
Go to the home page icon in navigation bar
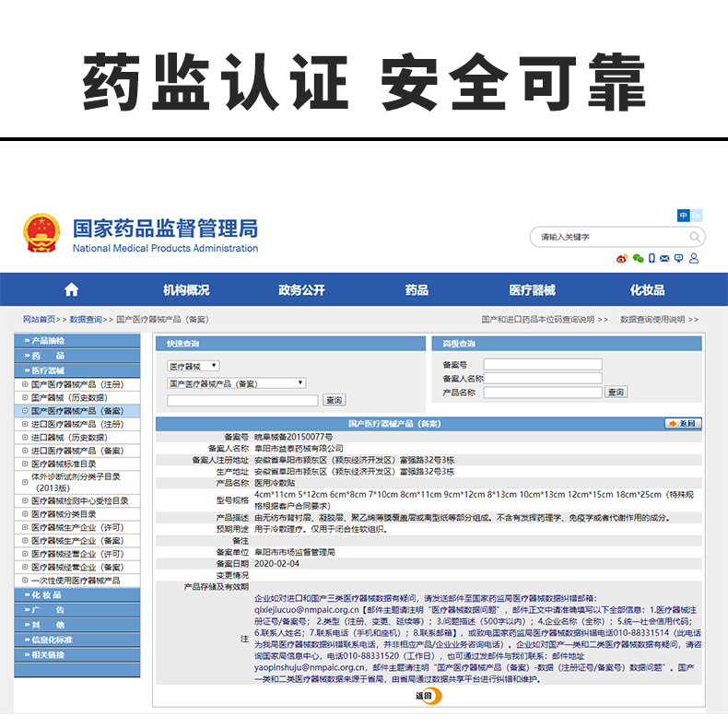pyautogui.click(x=71, y=289)
